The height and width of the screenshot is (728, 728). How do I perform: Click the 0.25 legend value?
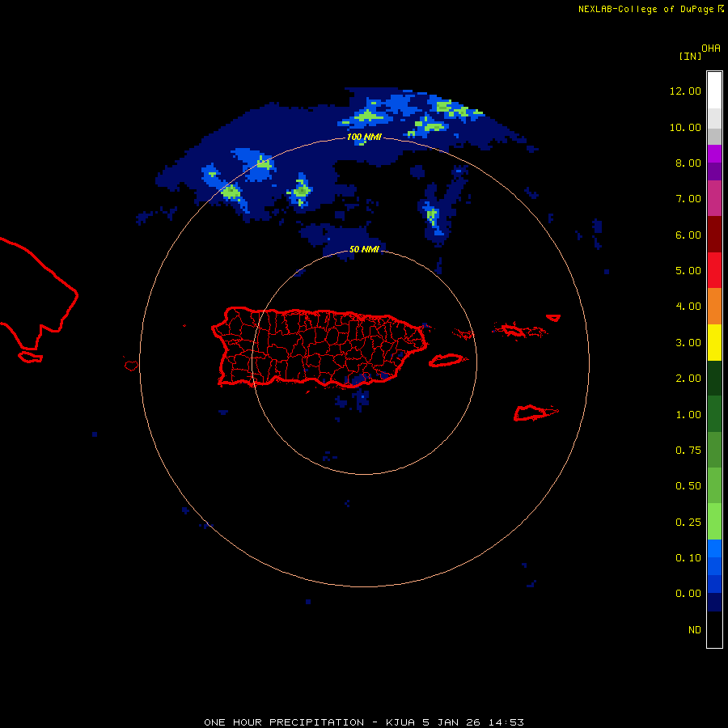pos(688,523)
